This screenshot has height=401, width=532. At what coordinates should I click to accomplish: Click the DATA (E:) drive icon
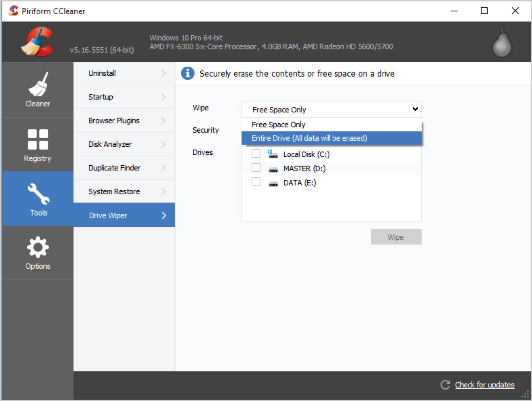(x=273, y=184)
